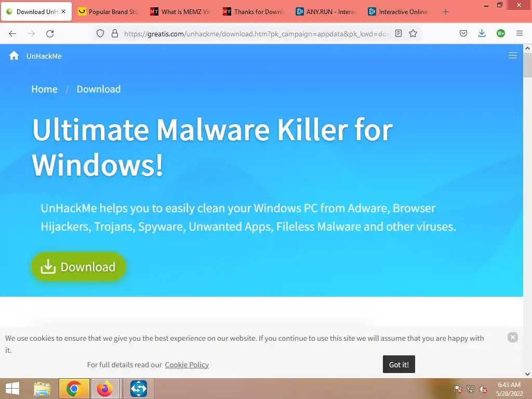Click the page scrollbar up arrow
532x399 pixels.
527,48
